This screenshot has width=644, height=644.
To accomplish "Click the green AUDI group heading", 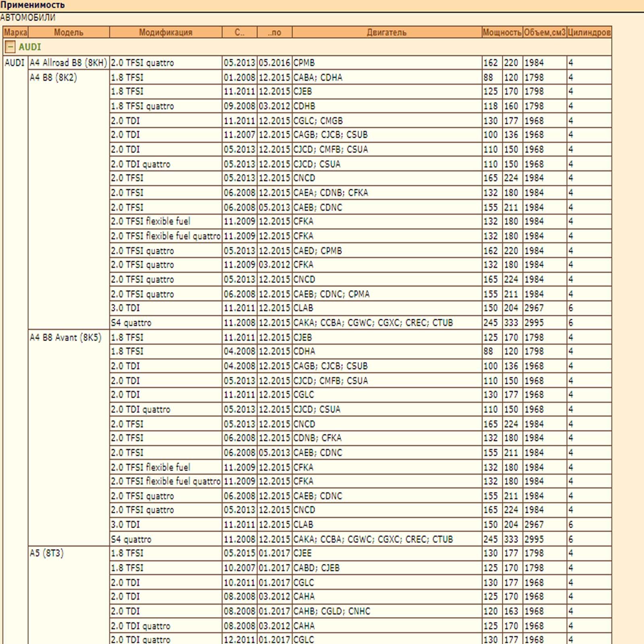I will [30, 47].
